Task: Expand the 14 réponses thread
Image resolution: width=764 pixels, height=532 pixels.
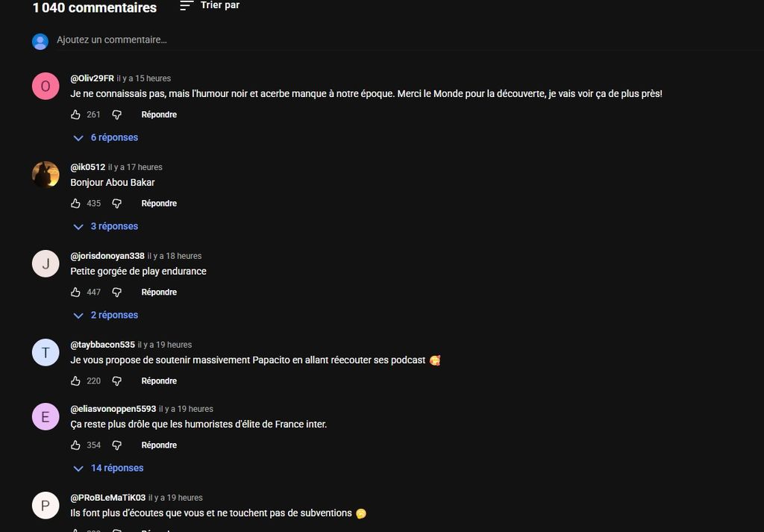Action: 108,468
